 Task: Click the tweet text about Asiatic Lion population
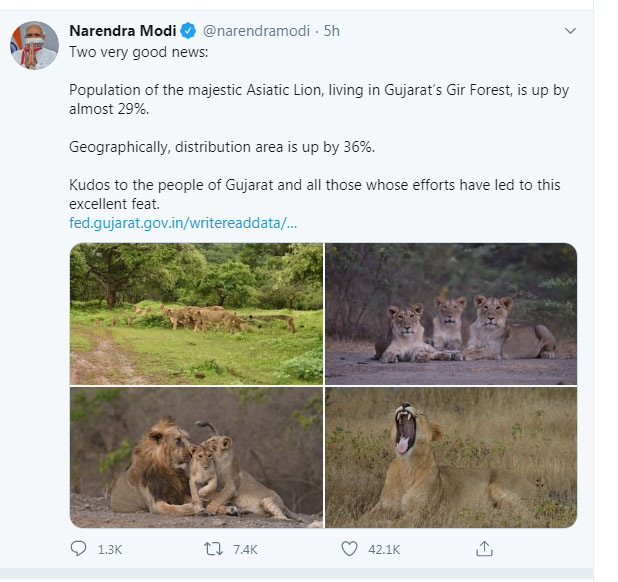click(x=319, y=99)
